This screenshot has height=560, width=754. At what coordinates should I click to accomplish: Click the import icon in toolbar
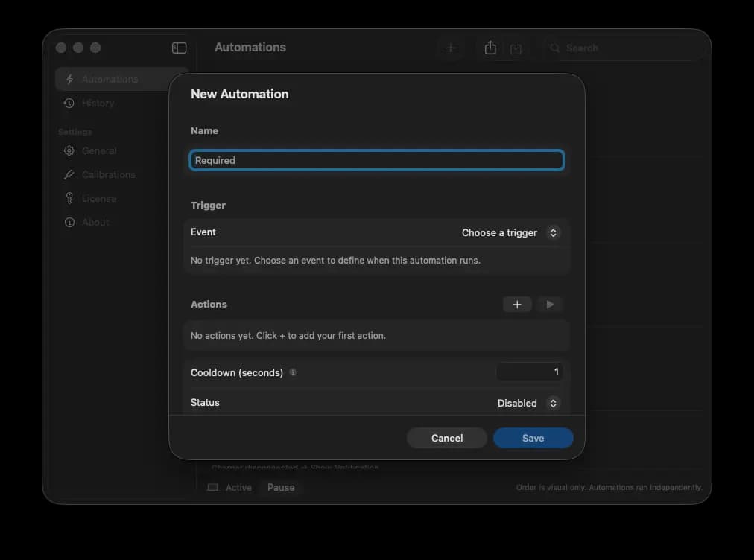coord(516,48)
